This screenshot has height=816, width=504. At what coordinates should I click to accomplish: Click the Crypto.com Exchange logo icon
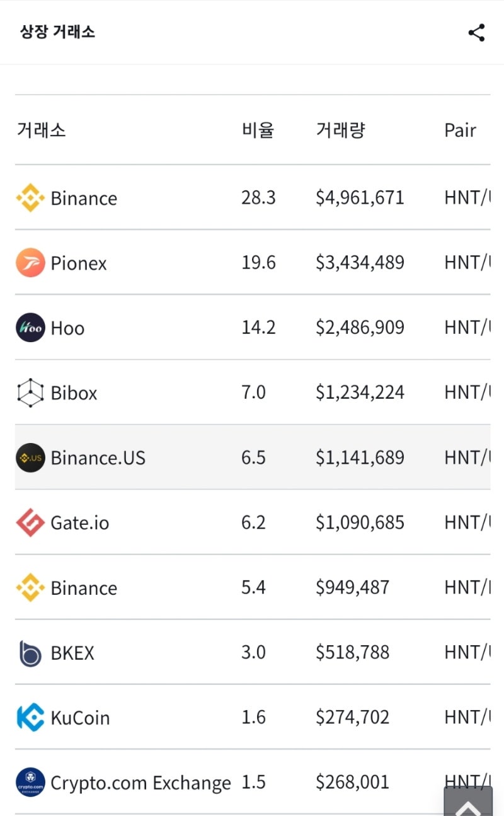pos(30,783)
